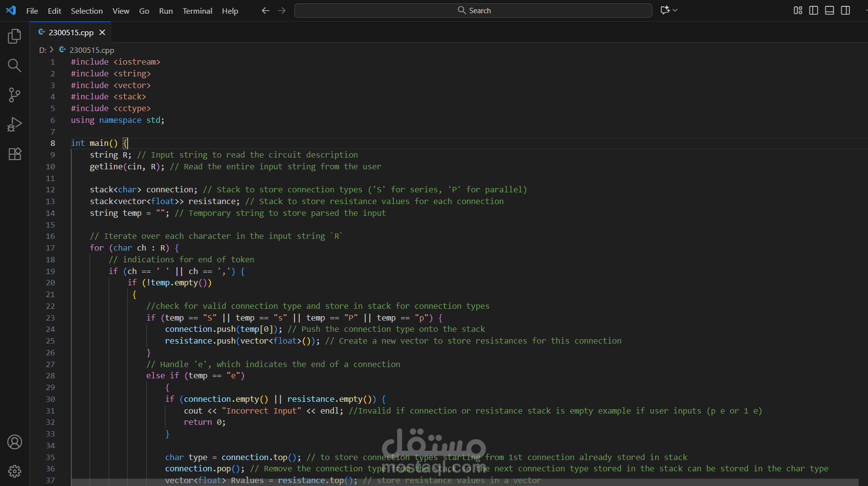This screenshot has width=868, height=486.
Task: Place cursor on '#include <stack>' line
Action: point(109,96)
